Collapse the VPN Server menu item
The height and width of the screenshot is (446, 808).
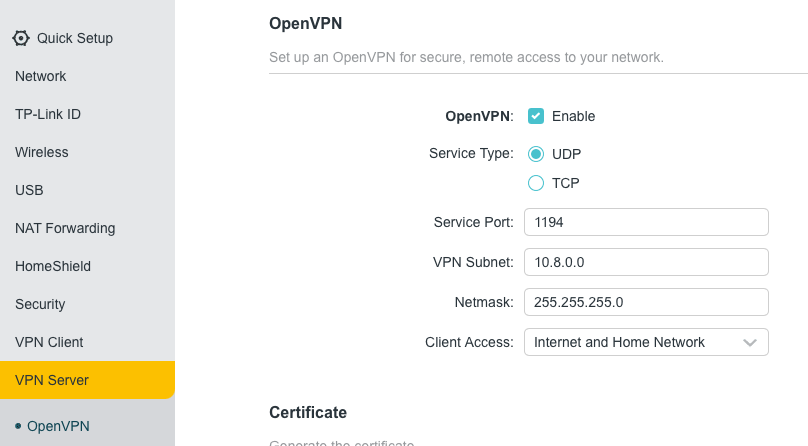coord(88,380)
